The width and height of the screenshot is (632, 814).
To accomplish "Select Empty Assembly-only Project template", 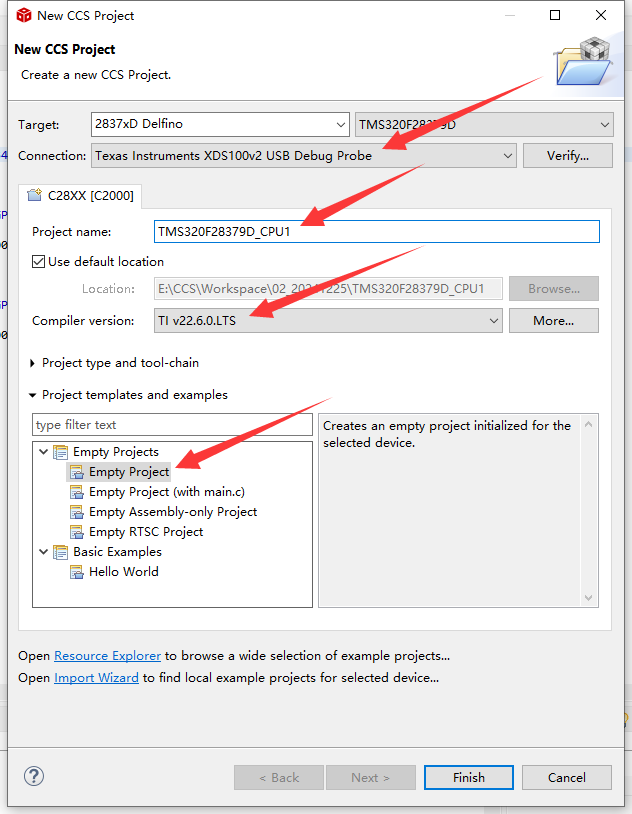I will click(x=173, y=512).
